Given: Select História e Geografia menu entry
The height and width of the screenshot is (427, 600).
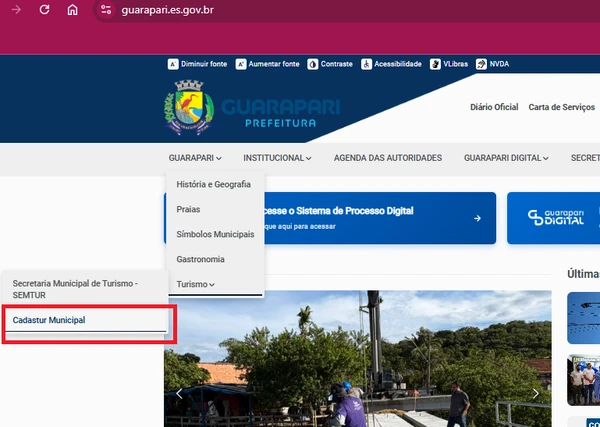Looking at the screenshot, I should (214, 184).
